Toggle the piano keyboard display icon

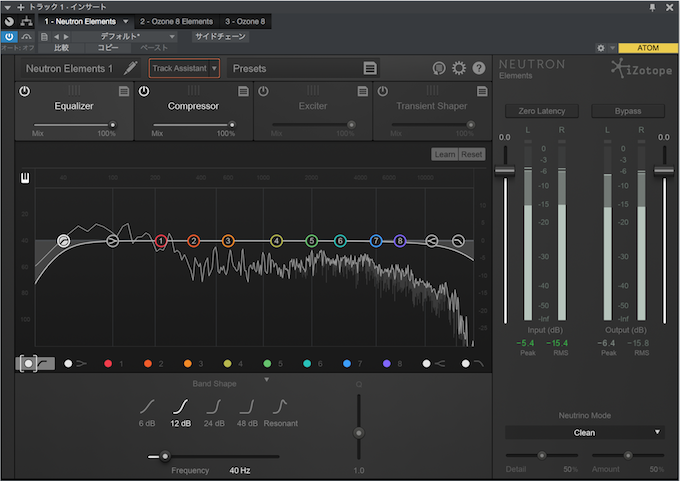25,178
